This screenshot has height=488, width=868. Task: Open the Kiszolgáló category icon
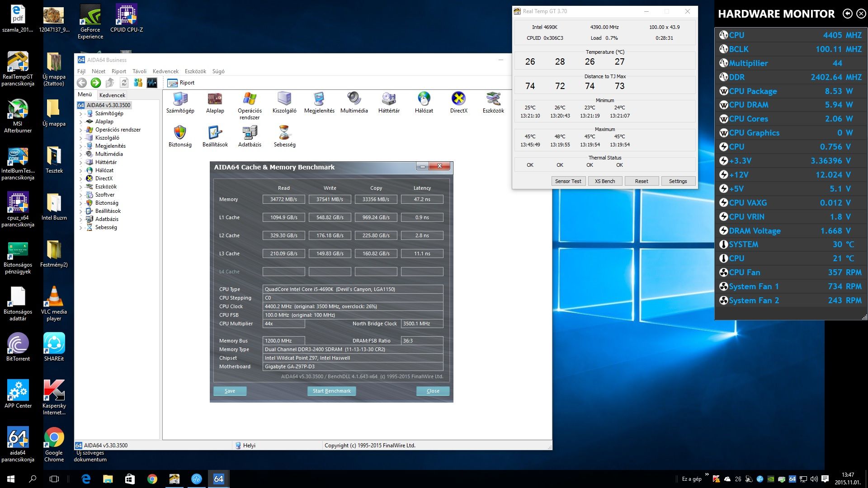(284, 103)
